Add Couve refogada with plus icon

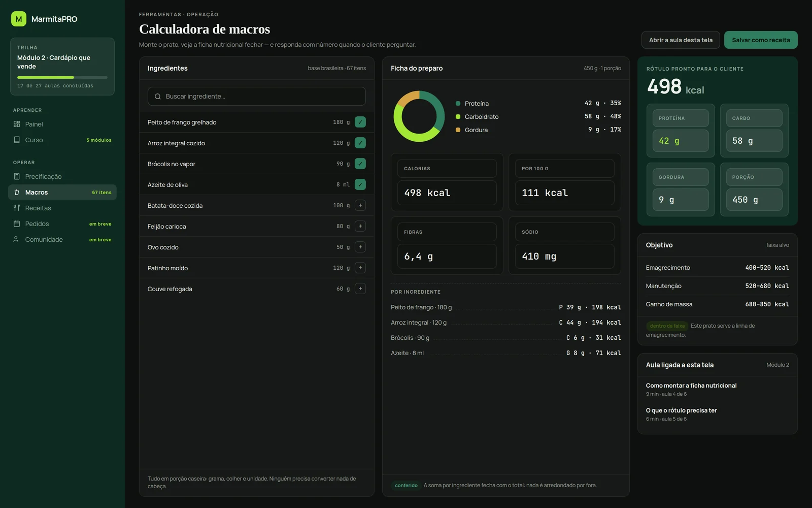coord(360,289)
